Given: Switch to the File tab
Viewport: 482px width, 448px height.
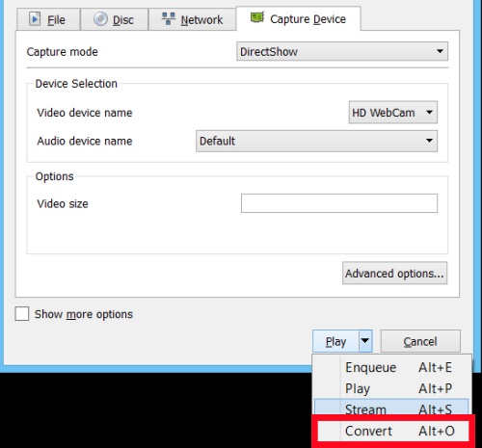Looking at the screenshot, I should 48,19.
